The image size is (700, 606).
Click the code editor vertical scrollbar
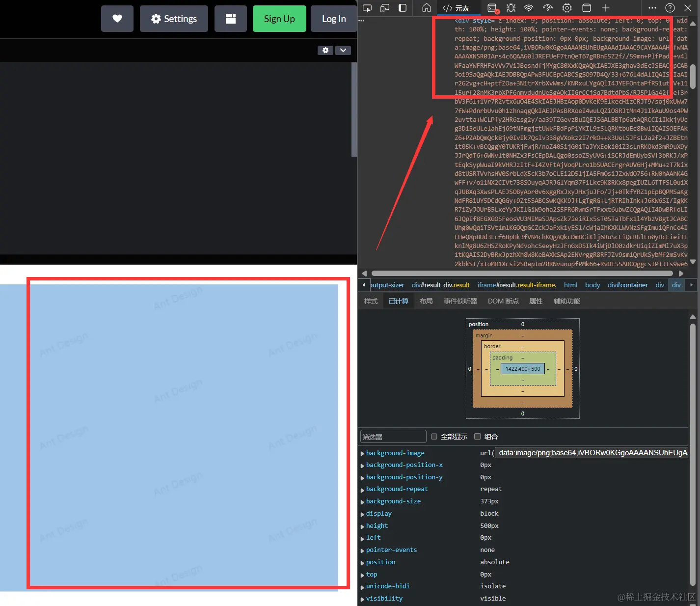point(354,109)
